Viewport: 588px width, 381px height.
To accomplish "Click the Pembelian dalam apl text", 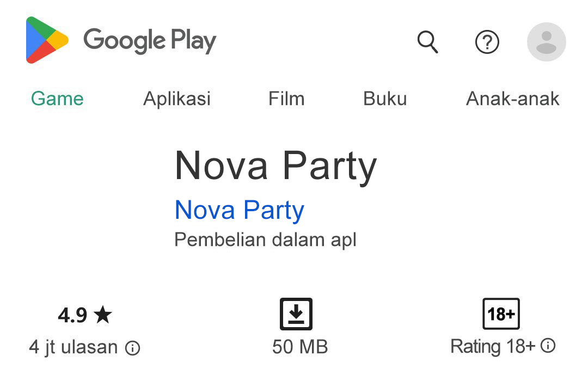I will [264, 239].
